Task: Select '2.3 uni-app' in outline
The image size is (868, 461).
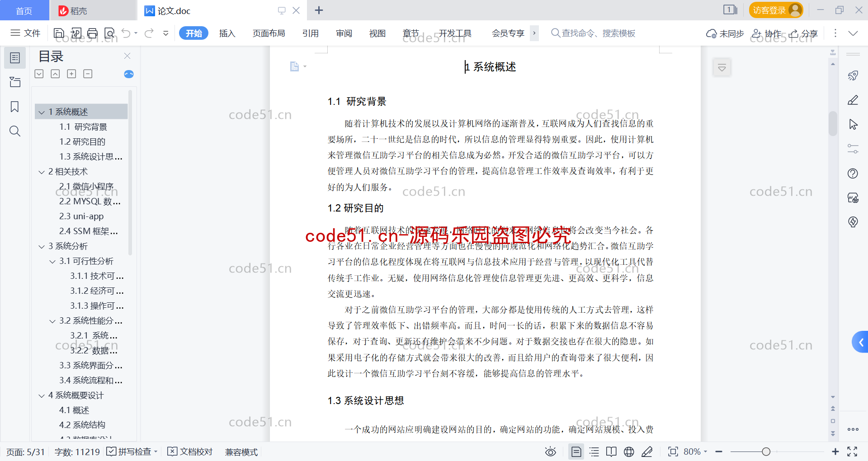Action: click(x=81, y=216)
